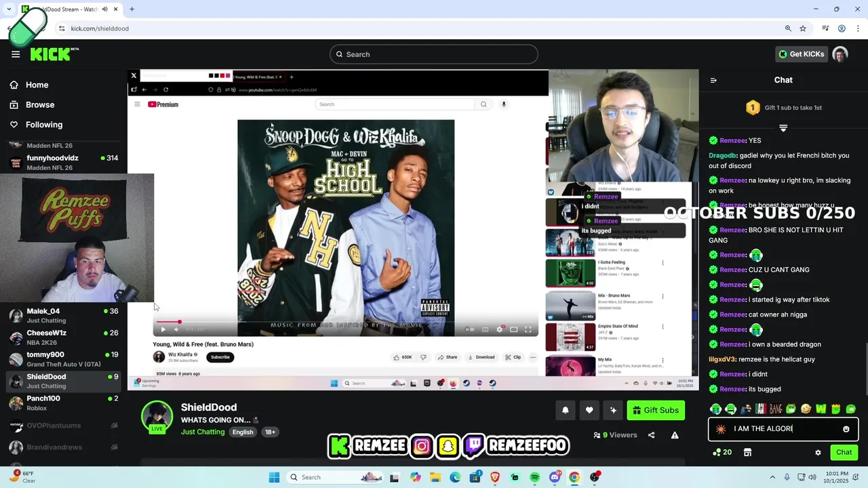The image size is (868, 488).
Task: Open funnyhoodvidz channel in sidebar
Action: [64, 163]
